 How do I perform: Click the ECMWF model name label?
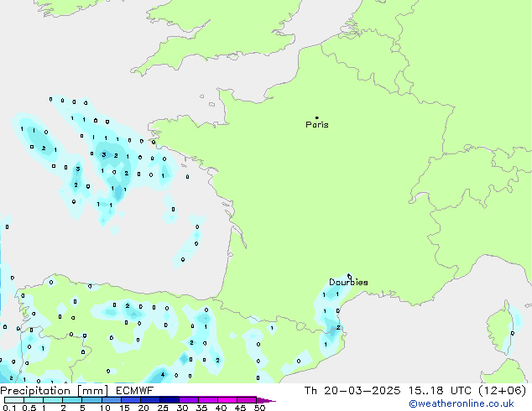coord(135,391)
